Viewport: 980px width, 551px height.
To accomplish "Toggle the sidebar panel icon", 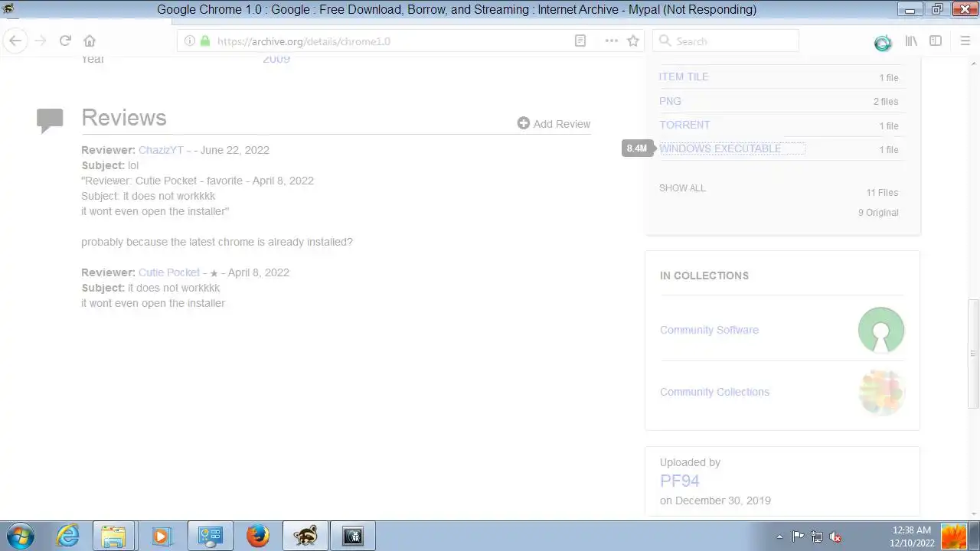I will click(x=936, y=41).
